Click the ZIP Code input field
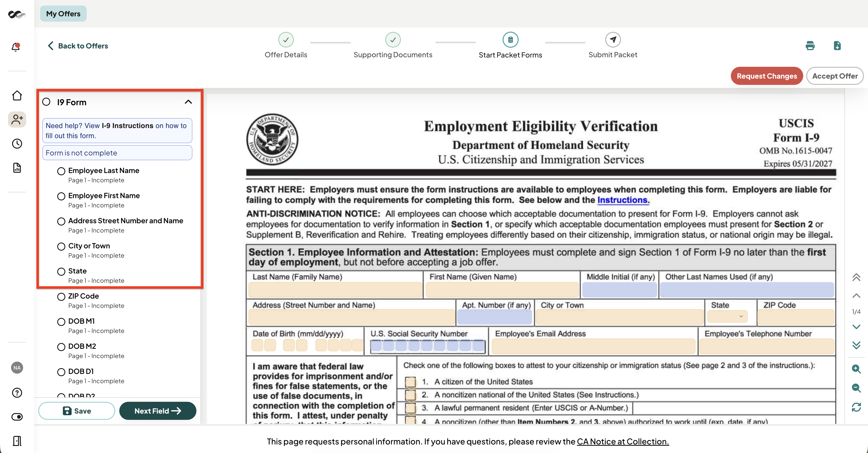Viewport: 868px width, 453px height. coord(796,317)
